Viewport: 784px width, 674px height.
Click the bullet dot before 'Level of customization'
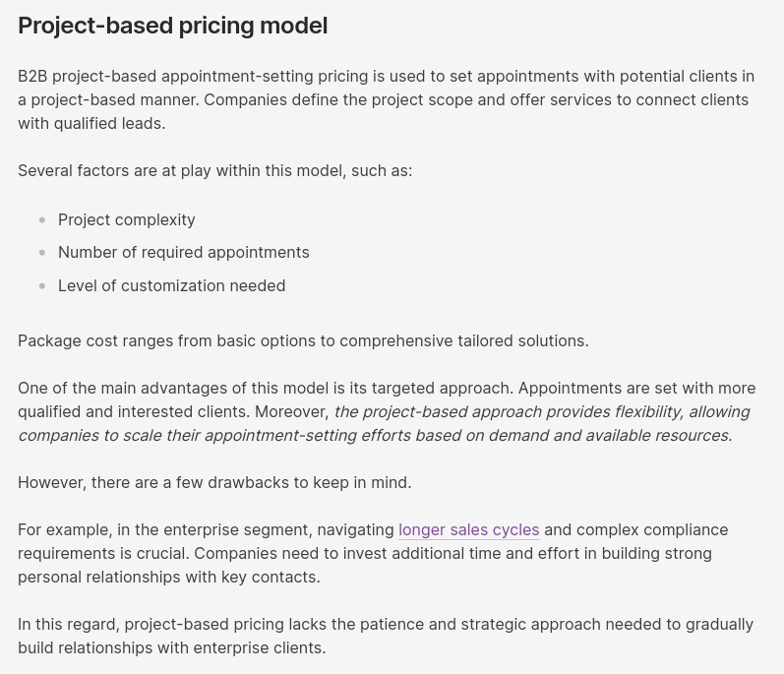coord(42,286)
